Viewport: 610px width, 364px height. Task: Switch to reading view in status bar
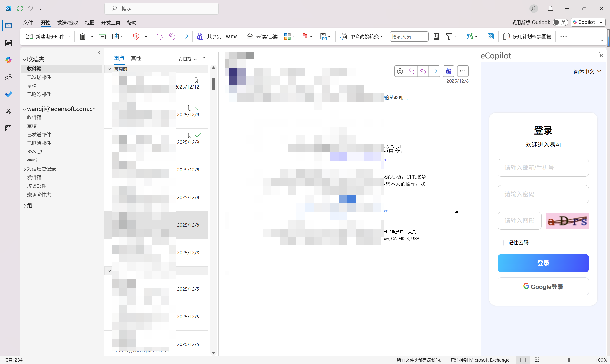click(x=537, y=360)
